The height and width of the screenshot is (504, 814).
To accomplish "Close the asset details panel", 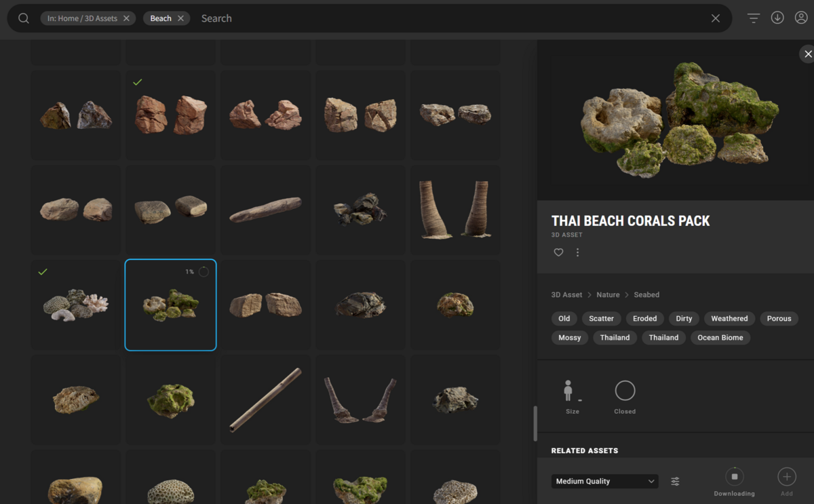I will pos(807,54).
